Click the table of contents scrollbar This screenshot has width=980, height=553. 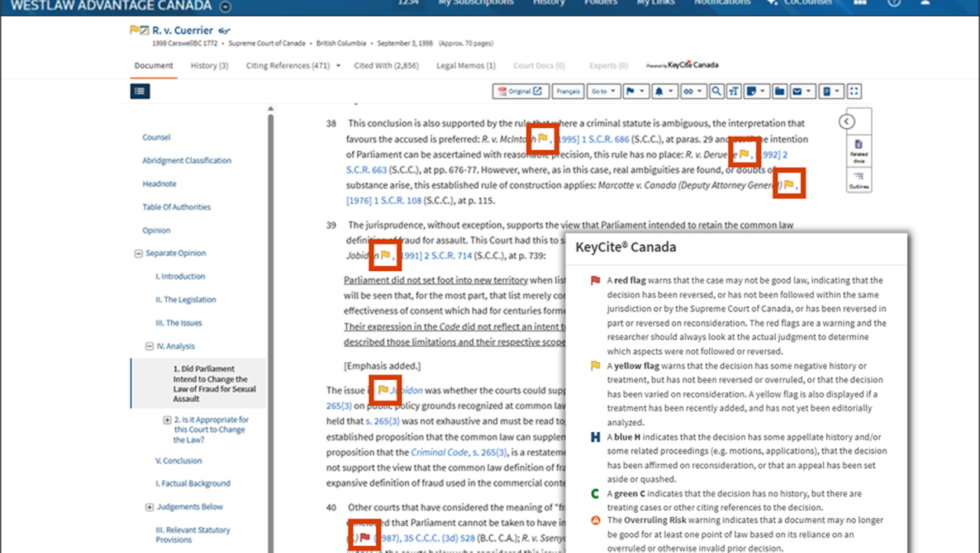tap(270, 306)
